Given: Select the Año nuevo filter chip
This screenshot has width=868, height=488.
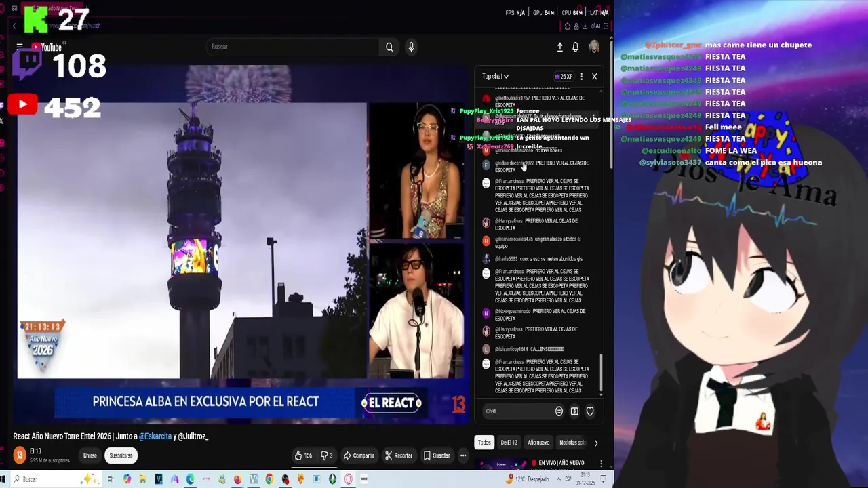Looking at the screenshot, I should 538,443.
